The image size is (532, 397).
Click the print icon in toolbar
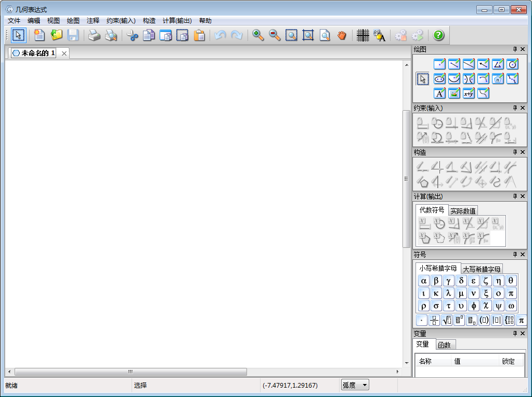[x=94, y=35]
